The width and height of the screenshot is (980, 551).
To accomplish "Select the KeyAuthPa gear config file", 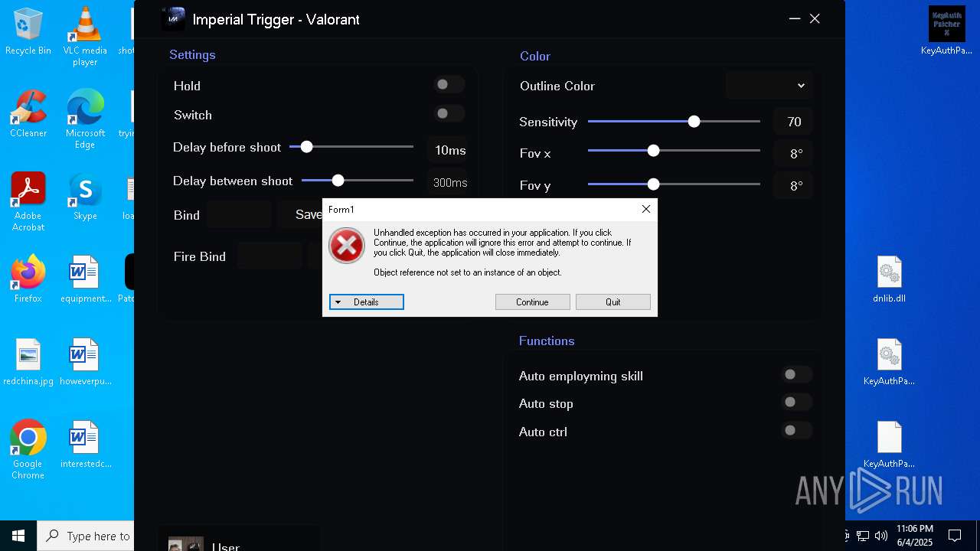I will click(889, 362).
